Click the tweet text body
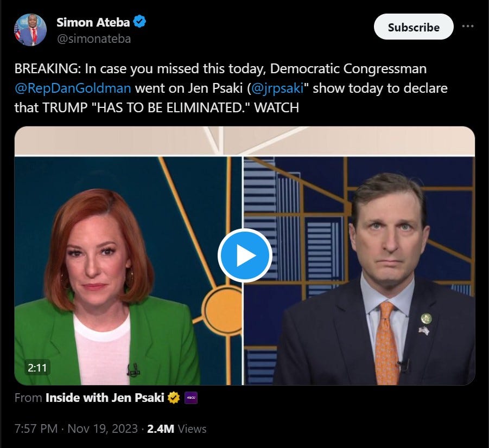 coord(231,88)
